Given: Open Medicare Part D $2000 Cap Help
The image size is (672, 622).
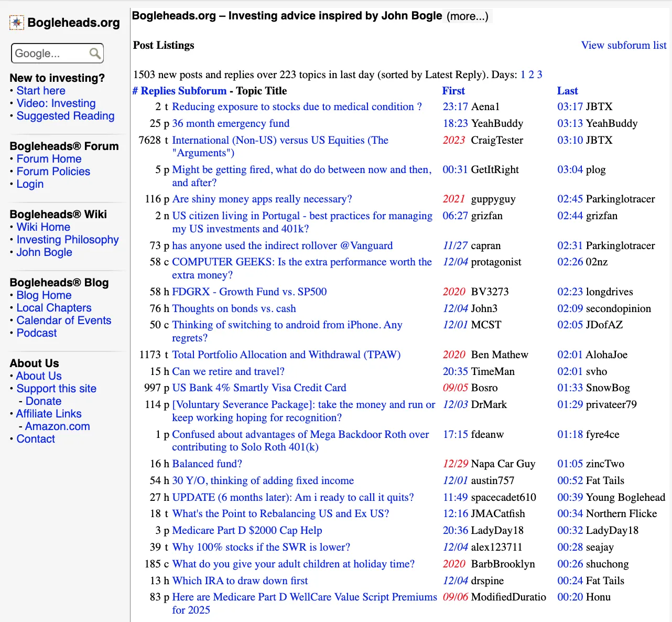Looking at the screenshot, I should (247, 530).
